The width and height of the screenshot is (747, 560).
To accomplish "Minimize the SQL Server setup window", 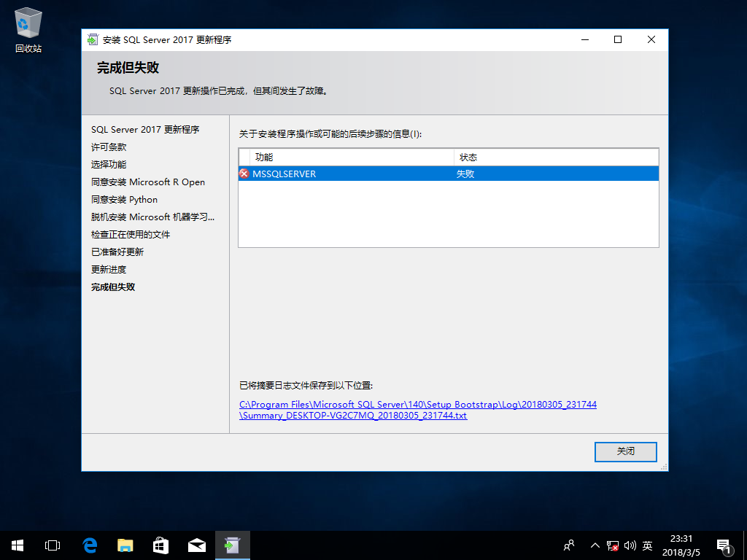I will point(585,39).
